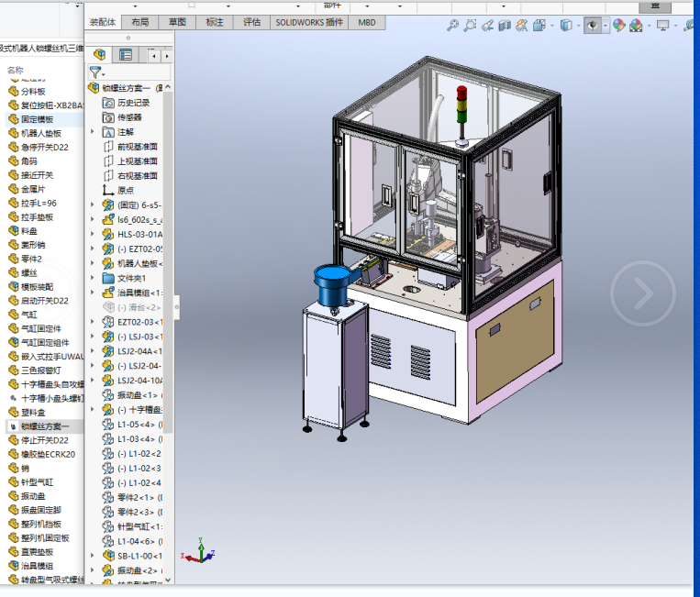Expand the 注解 annotations tree node
The width and height of the screenshot is (700, 597).
coord(93,132)
